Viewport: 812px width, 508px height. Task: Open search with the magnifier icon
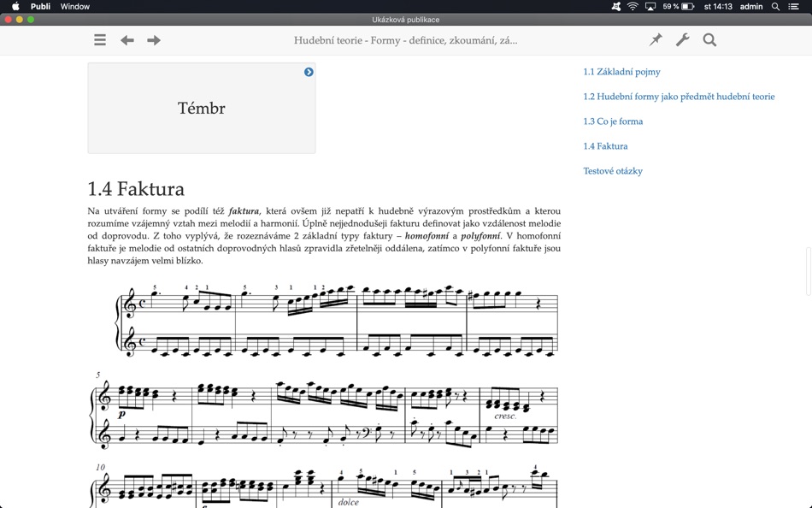click(709, 40)
